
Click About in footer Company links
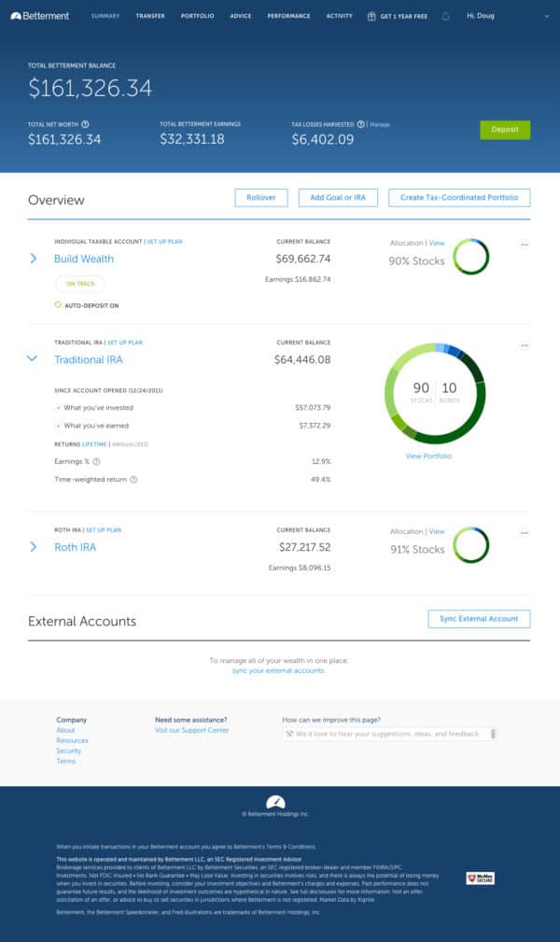point(65,730)
